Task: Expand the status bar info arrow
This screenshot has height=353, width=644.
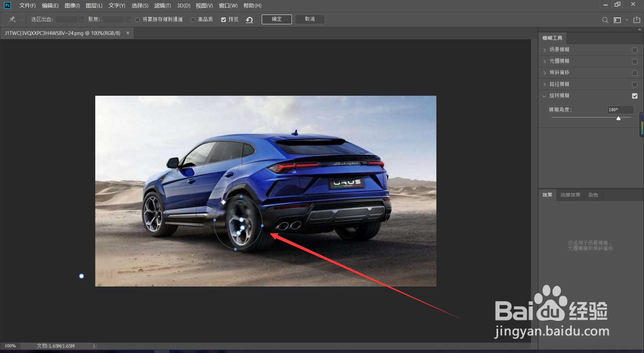Action: click(x=94, y=346)
